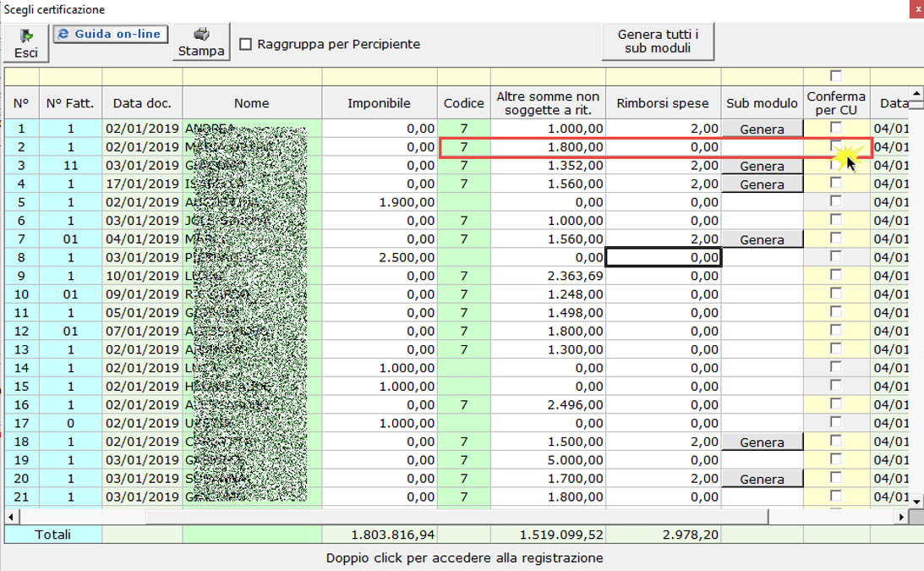
Task: Check Conferma per CU for row 4
Action: (x=835, y=182)
